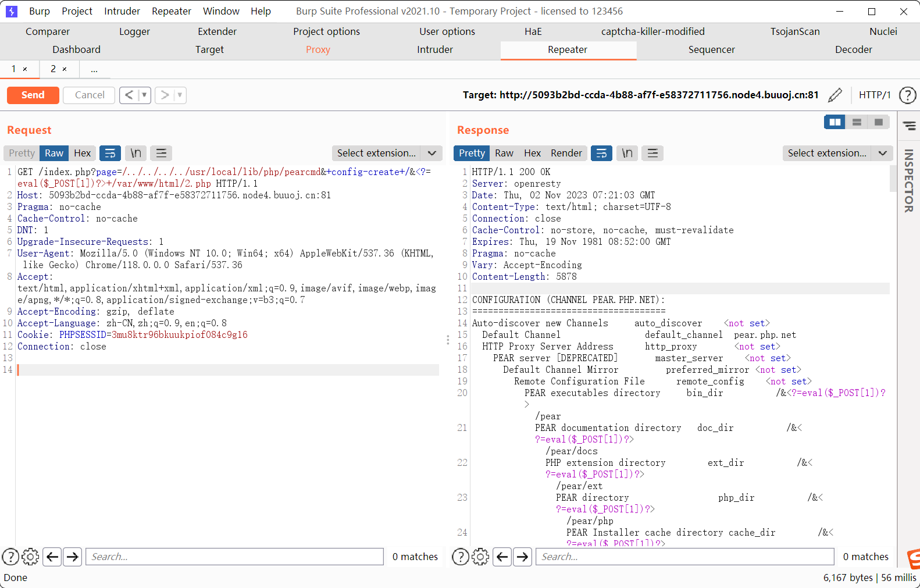This screenshot has height=588, width=920.
Task: Open the Project menu
Action: click(x=77, y=11)
